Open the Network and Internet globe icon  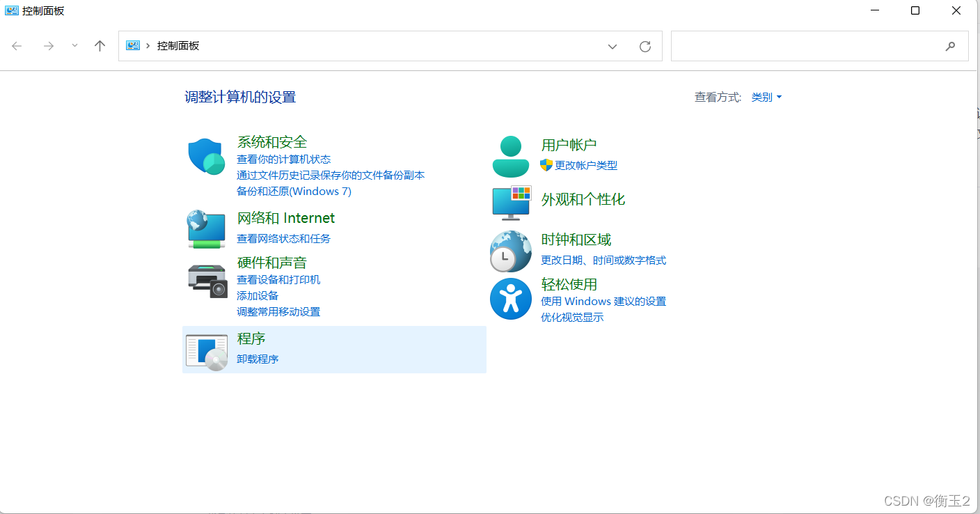tap(206, 229)
